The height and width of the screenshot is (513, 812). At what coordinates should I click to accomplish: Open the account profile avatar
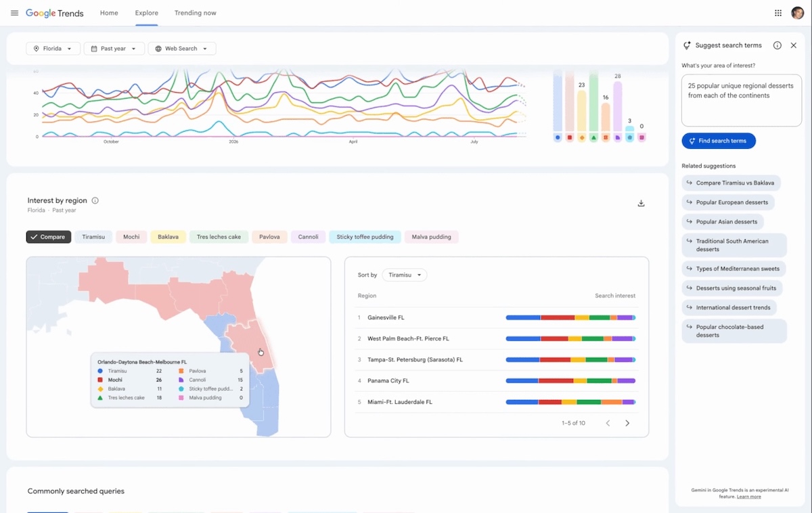pyautogui.click(x=797, y=13)
